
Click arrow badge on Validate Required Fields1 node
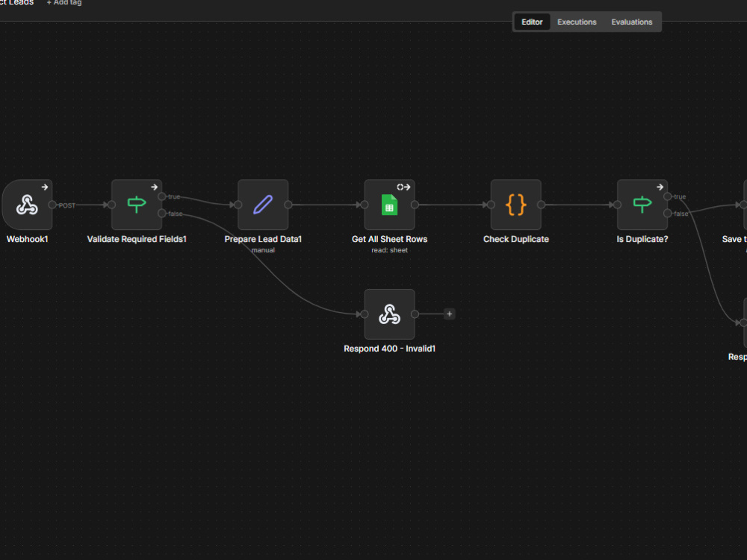point(155,187)
